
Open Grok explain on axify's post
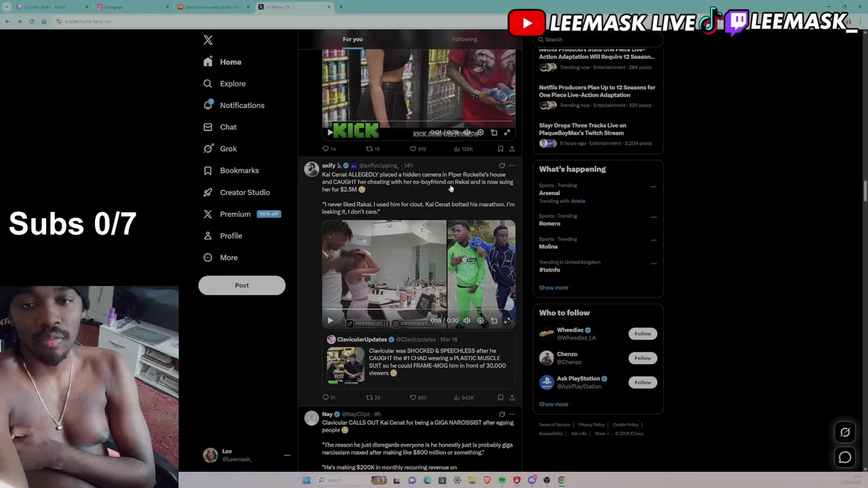coord(502,165)
